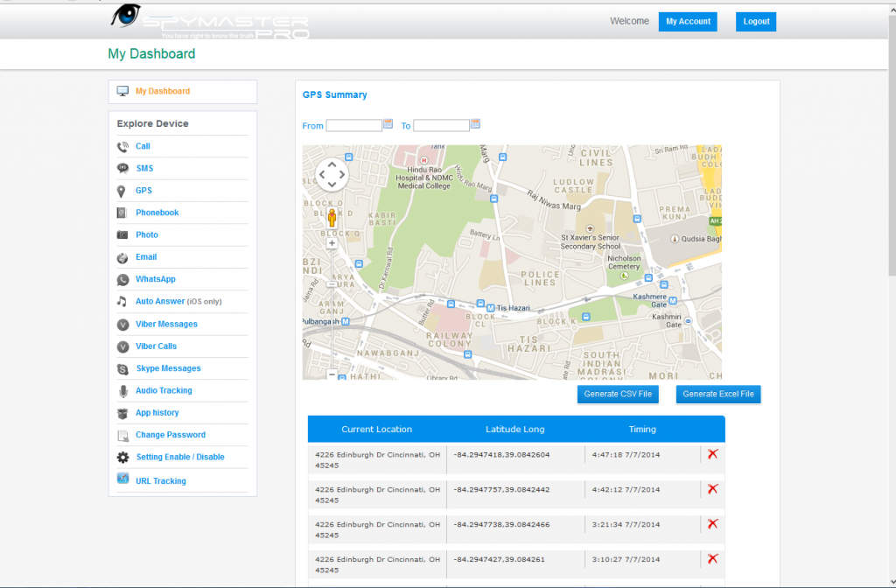Open the Skype Messages menu item

tap(169, 368)
